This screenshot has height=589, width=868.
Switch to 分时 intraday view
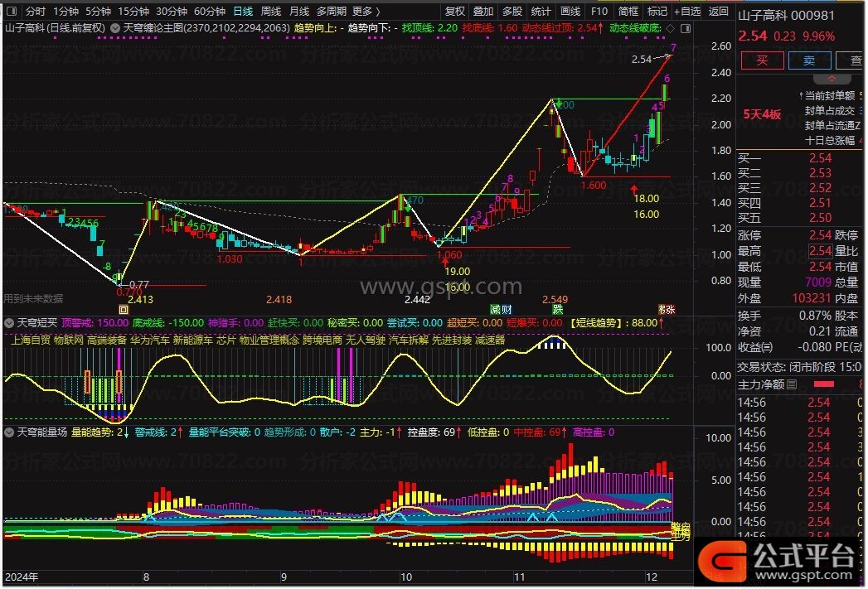coord(36,11)
